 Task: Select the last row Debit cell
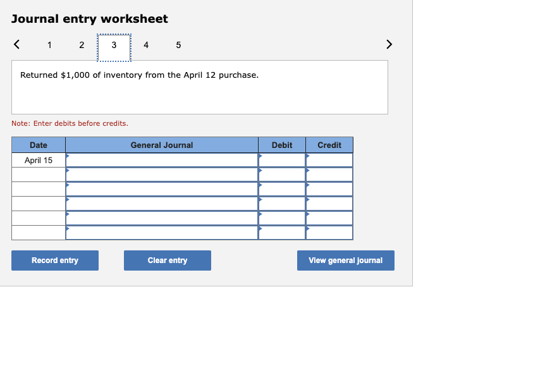click(282, 233)
